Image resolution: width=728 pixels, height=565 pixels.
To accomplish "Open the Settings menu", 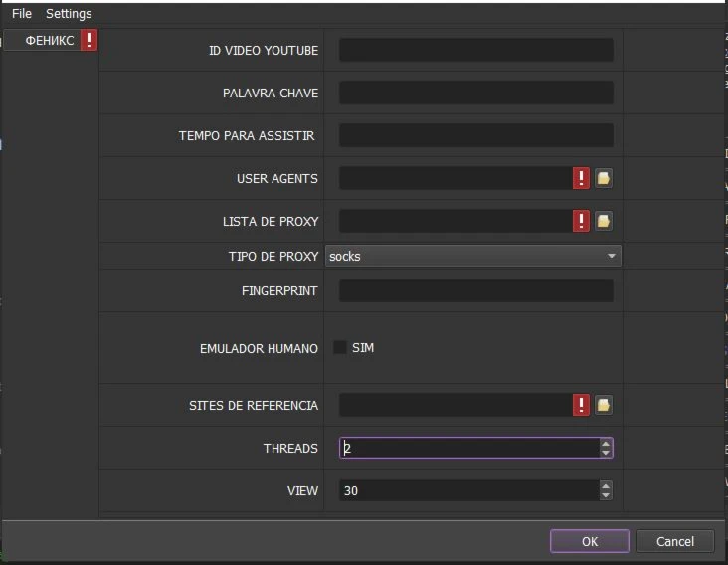I will (x=69, y=14).
